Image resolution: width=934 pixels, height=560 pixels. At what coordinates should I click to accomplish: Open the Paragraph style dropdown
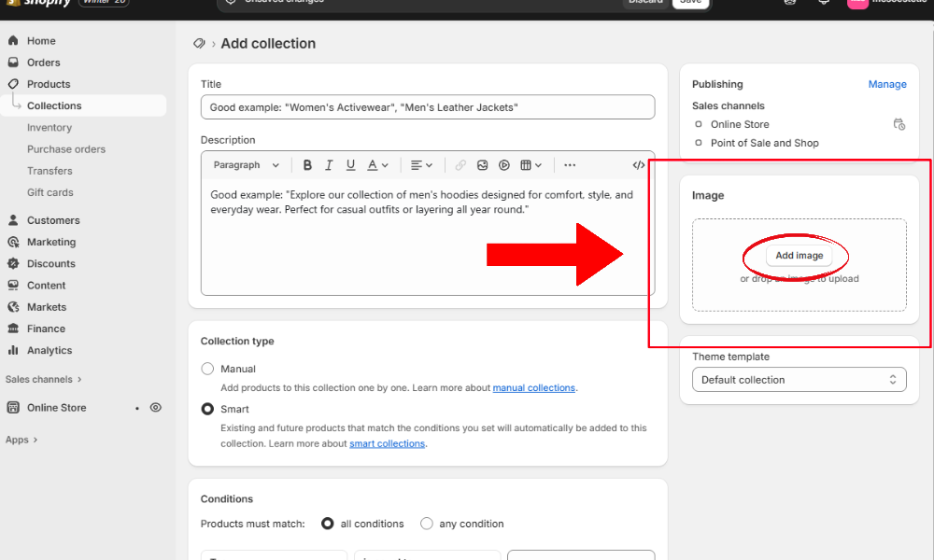pyautogui.click(x=246, y=165)
